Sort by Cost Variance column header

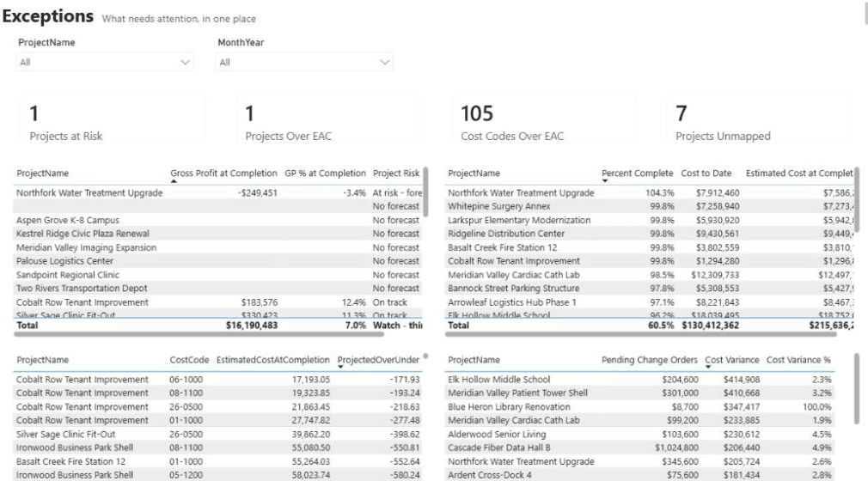(732, 360)
